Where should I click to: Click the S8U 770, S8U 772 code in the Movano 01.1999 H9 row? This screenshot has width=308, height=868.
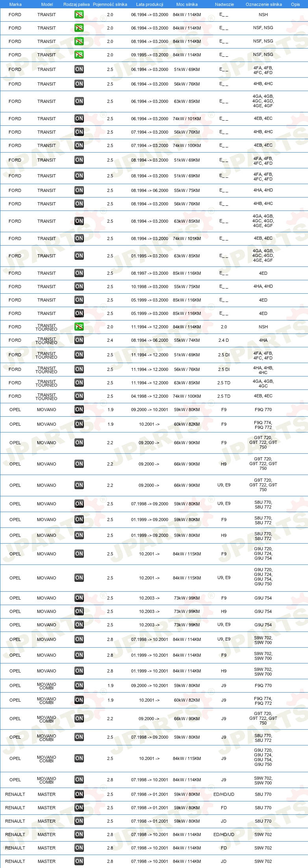pos(263,536)
